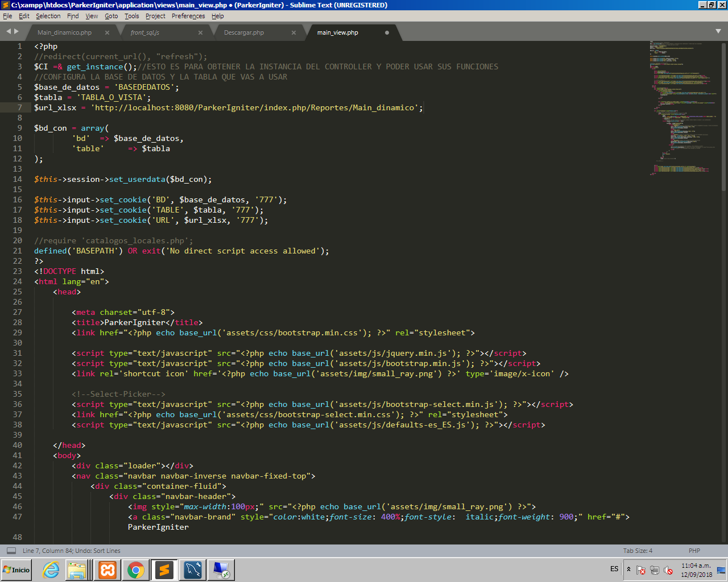Click the previous tab arrow in tab bar
This screenshot has height=582, width=728.
tap(9, 31)
